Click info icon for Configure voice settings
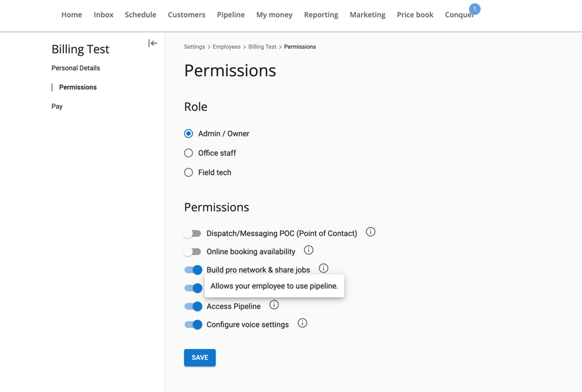 pyautogui.click(x=302, y=324)
